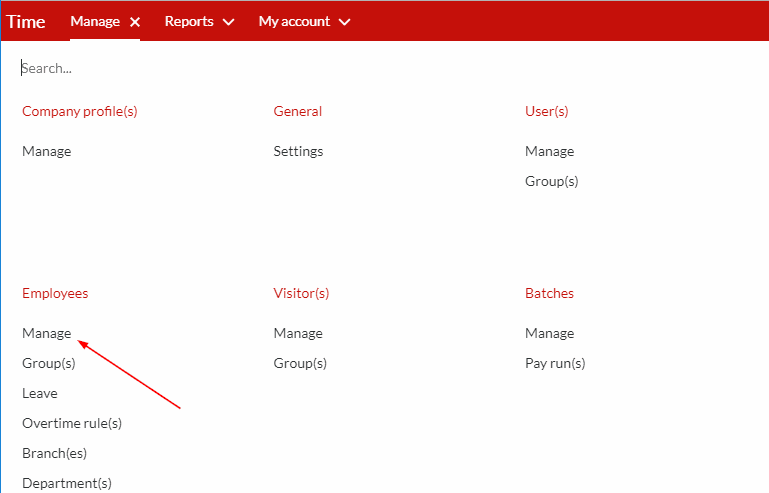
Task: Click the Time logo in header
Action: [x=26, y=22]
